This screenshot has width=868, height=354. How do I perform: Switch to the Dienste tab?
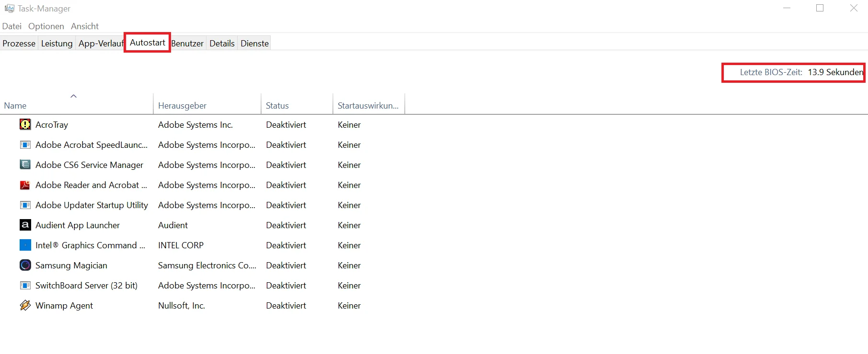[x=255, y=43]
